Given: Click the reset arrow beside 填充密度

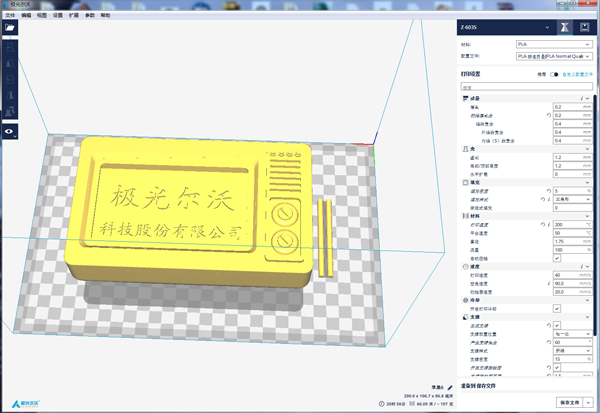Looking at the screenshot, I should pyautogui.click(x=546, y=190).
